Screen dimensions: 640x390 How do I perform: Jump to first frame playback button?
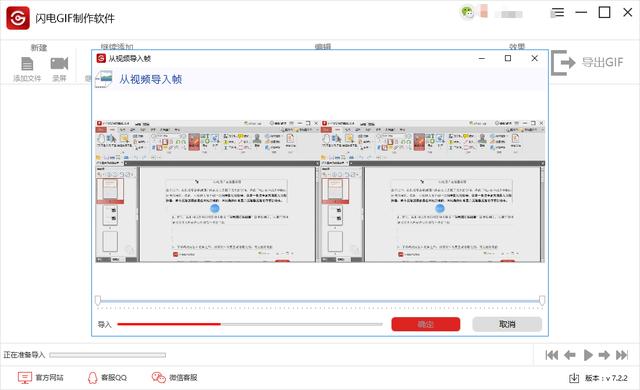(x=552, y=355)
